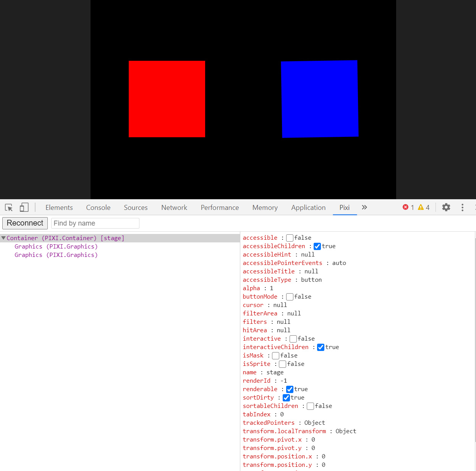The height and width of the screenshot is (471, 476).
Task: Click the red square on canvas
Action: [167, 99]
